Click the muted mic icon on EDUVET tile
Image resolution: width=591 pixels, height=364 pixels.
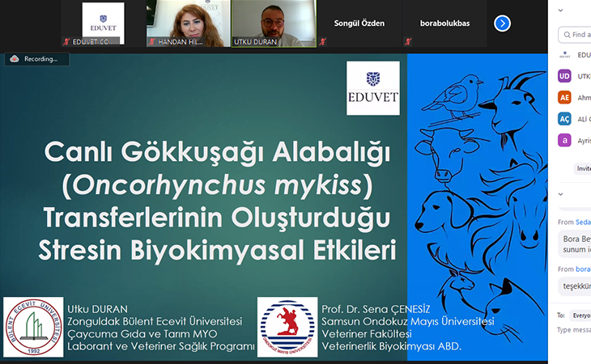[67, 40]
